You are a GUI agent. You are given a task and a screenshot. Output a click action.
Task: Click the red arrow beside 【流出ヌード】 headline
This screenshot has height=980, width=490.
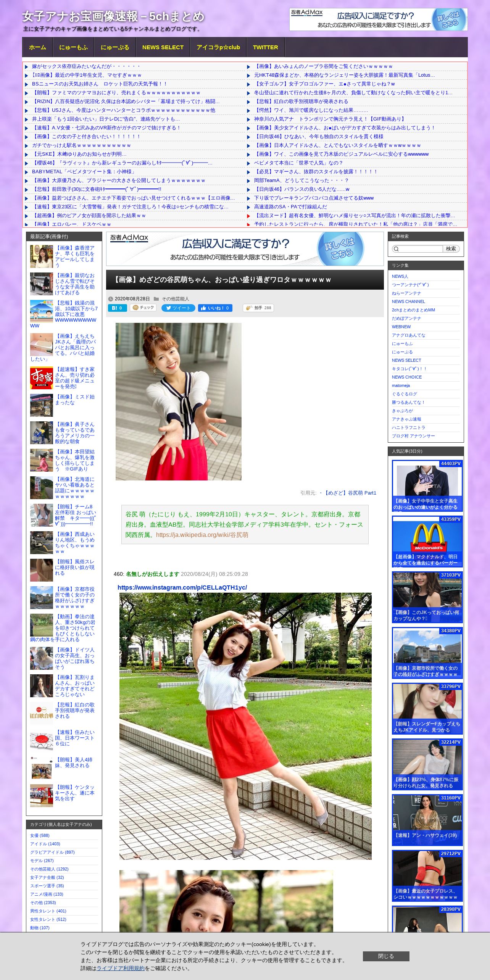[x=249, y=216]
